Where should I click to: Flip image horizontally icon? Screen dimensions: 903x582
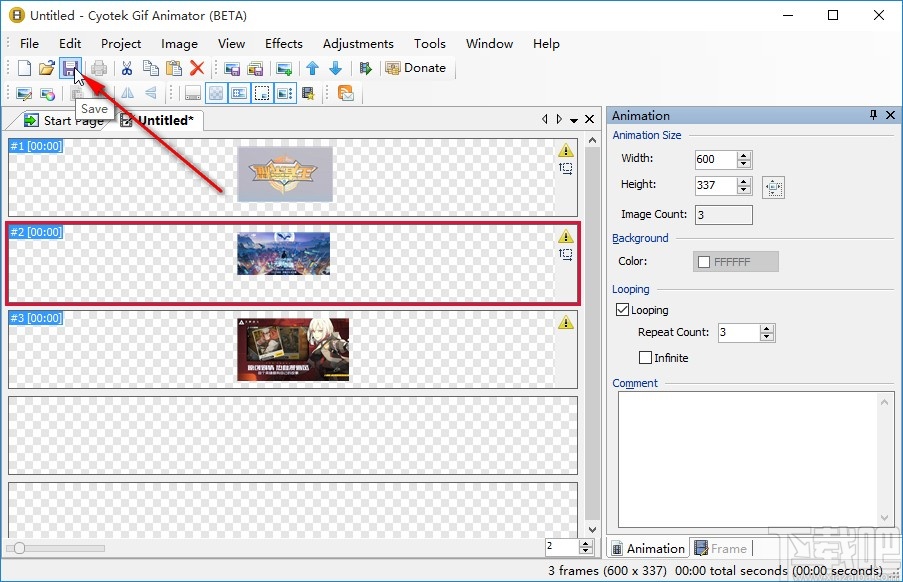point(127,93)
